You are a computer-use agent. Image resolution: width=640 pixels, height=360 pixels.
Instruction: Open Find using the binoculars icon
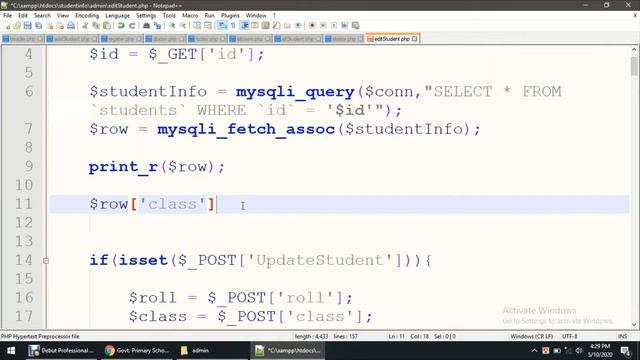click(146, 26)
